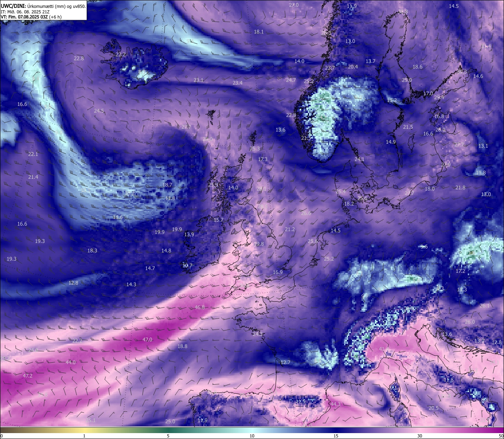Click the map value '19.8'
This screenshot has height=439, width=504.
click(x=259, y=244)
